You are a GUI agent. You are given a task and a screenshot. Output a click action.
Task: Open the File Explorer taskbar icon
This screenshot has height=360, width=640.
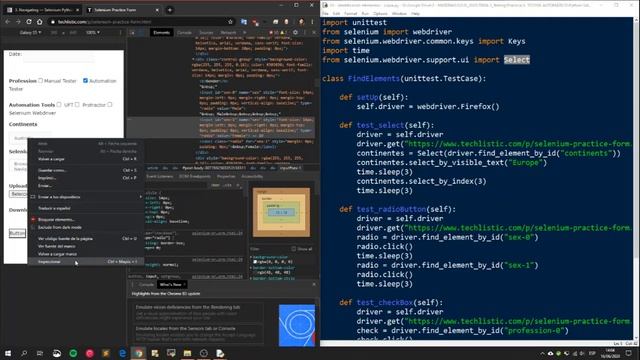tap(187, 353)
